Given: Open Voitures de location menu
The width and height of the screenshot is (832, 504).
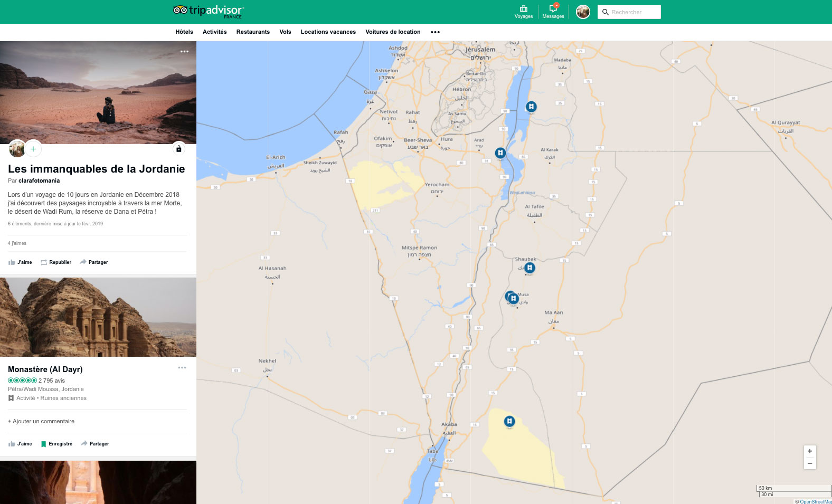Looking at the screenshot, I should click(393, 32).
